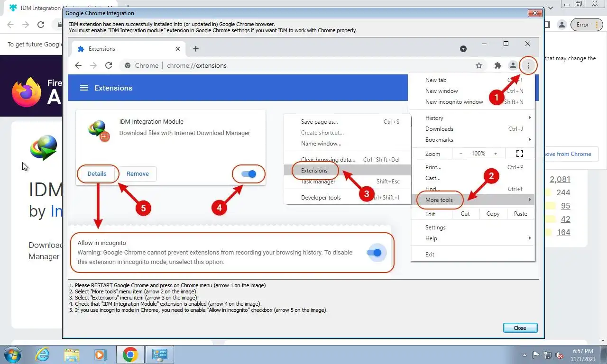Image resolution: width=607 pixels, height=364 pixels.
Task: Click the IDM globe logo on the background page
Action: [43, 148]
